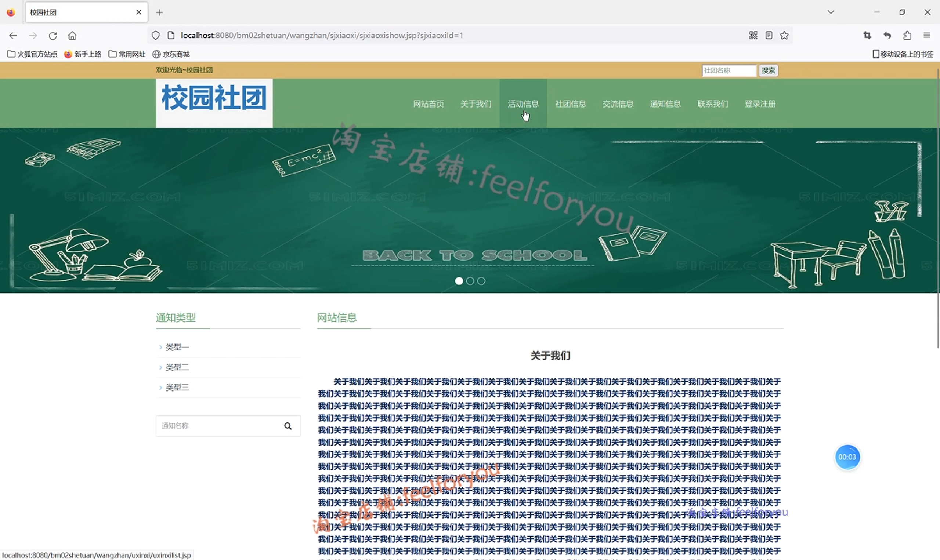The image size is (940, 560).
Task: Open the browser home page
Action: [72, 36]
